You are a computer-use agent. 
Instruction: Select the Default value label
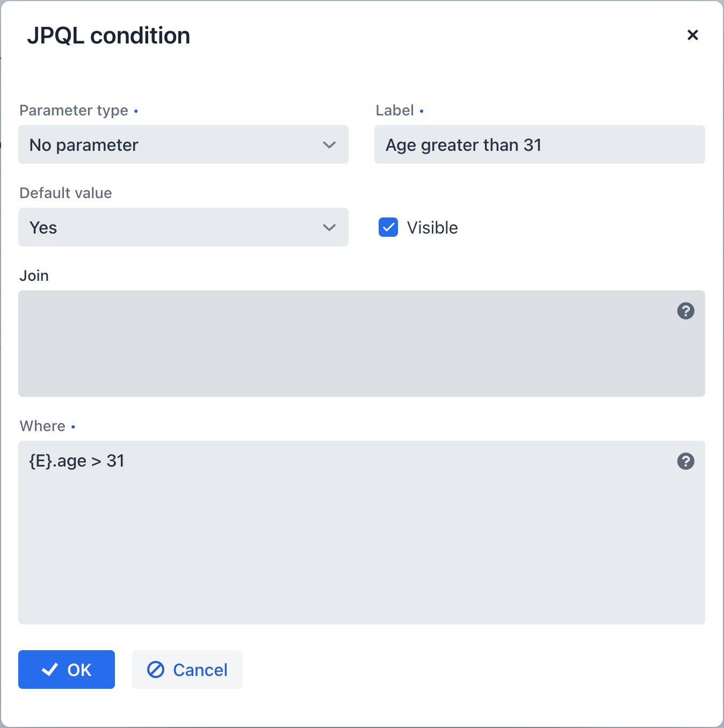pyautogui.click(x=65, y=193)
